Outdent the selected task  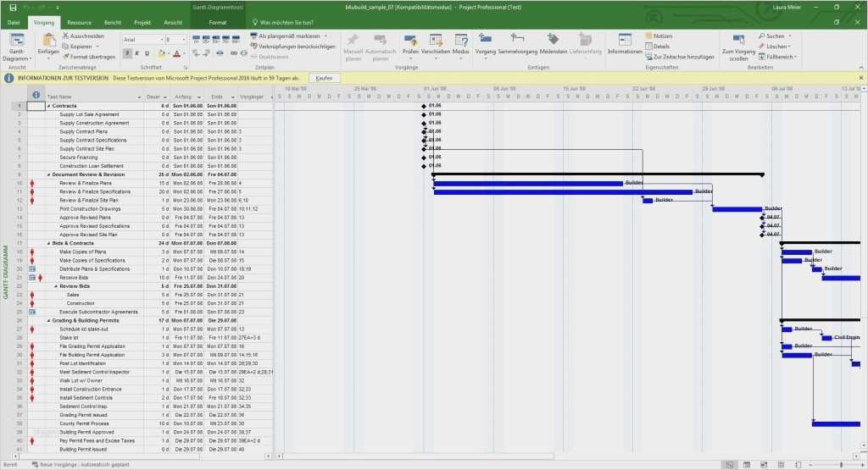coord(196,53)
